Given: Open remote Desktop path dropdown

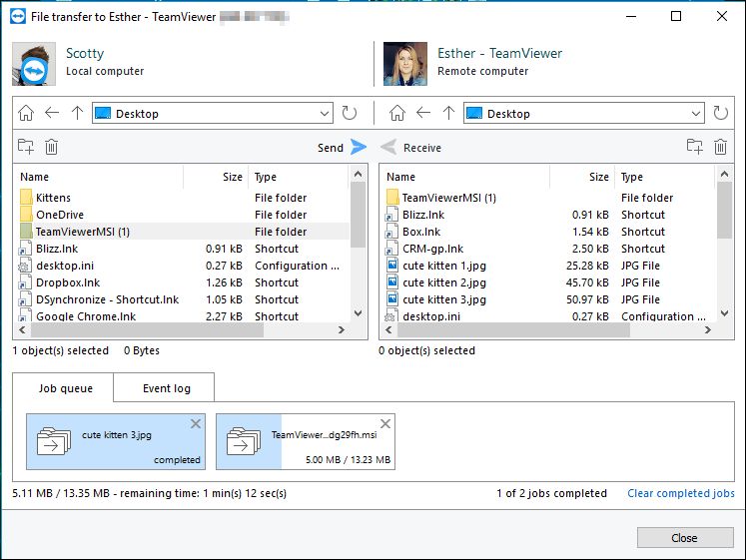Looking at the screenshot, I should [x=696, y=114].
